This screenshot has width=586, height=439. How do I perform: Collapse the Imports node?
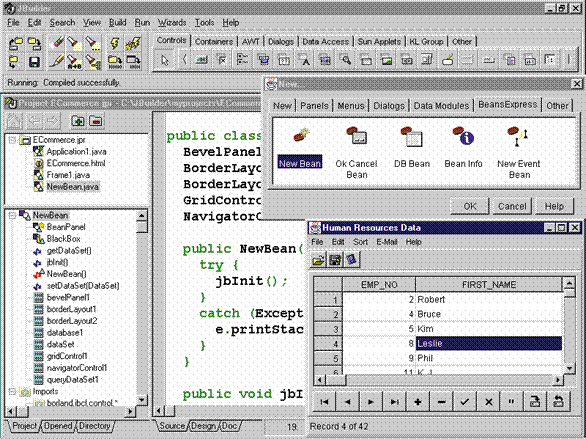[x=12, y=392]
